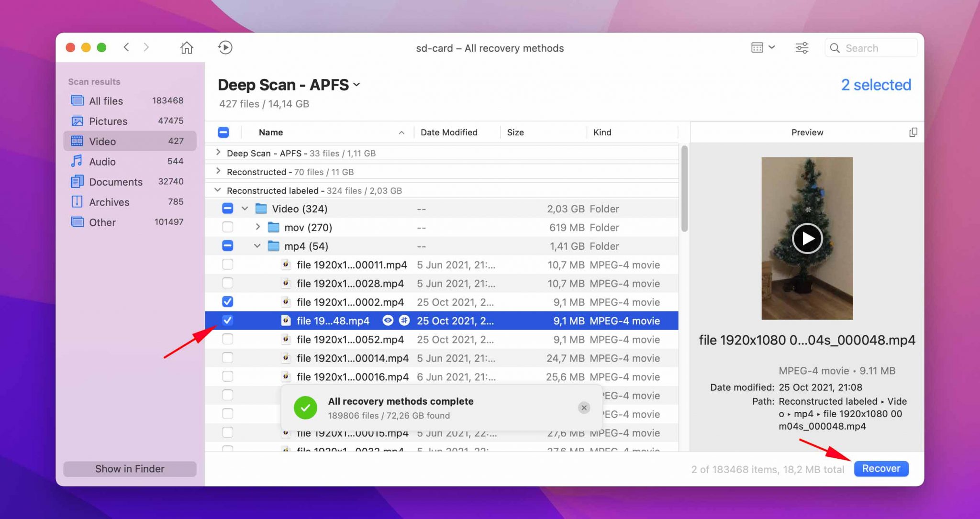Viewport: 980px width, 519px height.
Task: Toggle the mp4 (54) folder checkbox
Action: point(228,246)
